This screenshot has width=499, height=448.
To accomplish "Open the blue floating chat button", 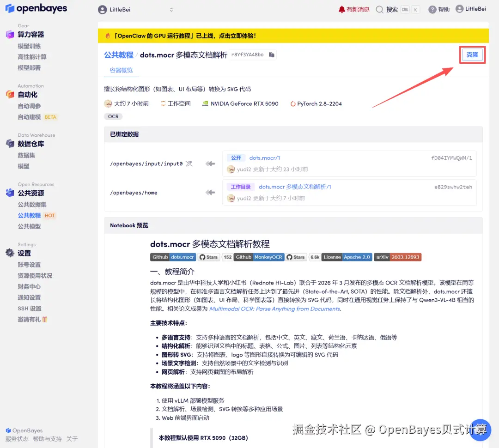I will [480, 430].
